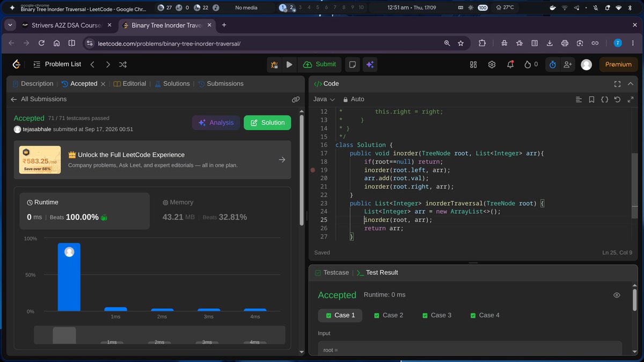The image size is (644, 362).
Task: Toggle visibility eye icon in Test Result
Action: point(617,295)
